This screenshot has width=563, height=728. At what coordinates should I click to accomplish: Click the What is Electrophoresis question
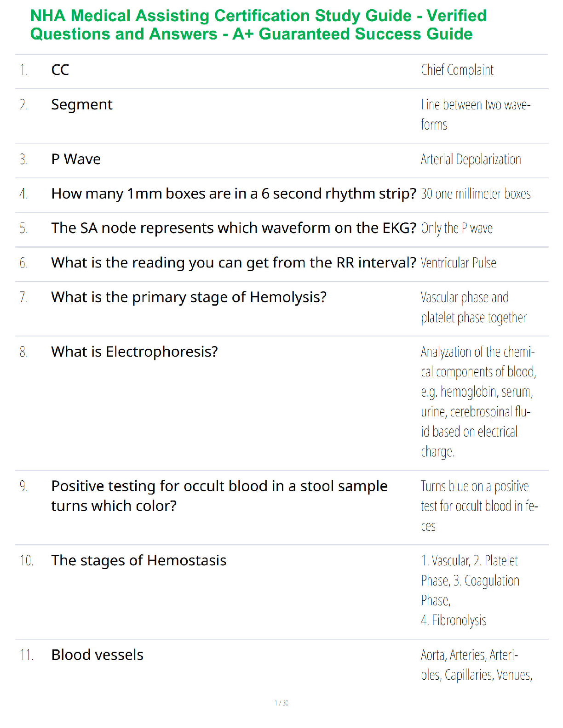click(135, 352)
